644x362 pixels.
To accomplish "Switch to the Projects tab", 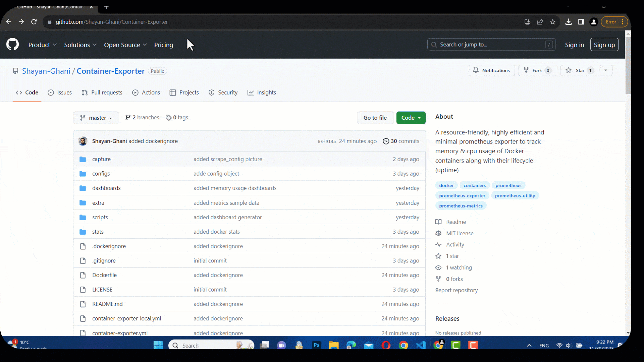I will (184, 93).
